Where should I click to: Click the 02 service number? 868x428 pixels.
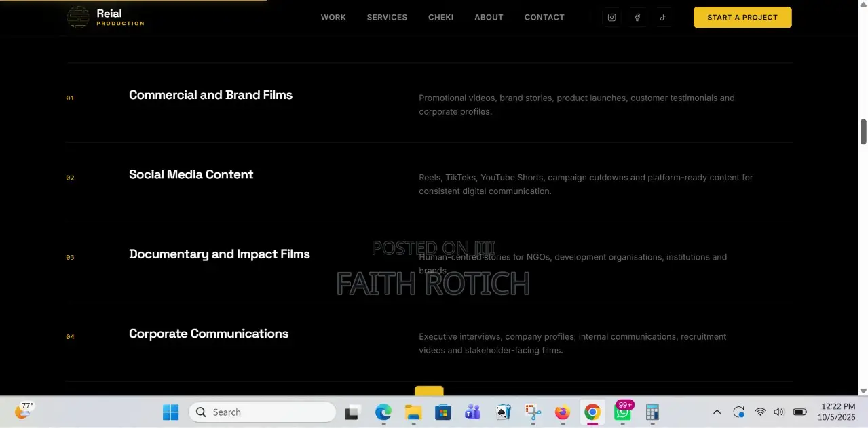click(x=70, y=178)
